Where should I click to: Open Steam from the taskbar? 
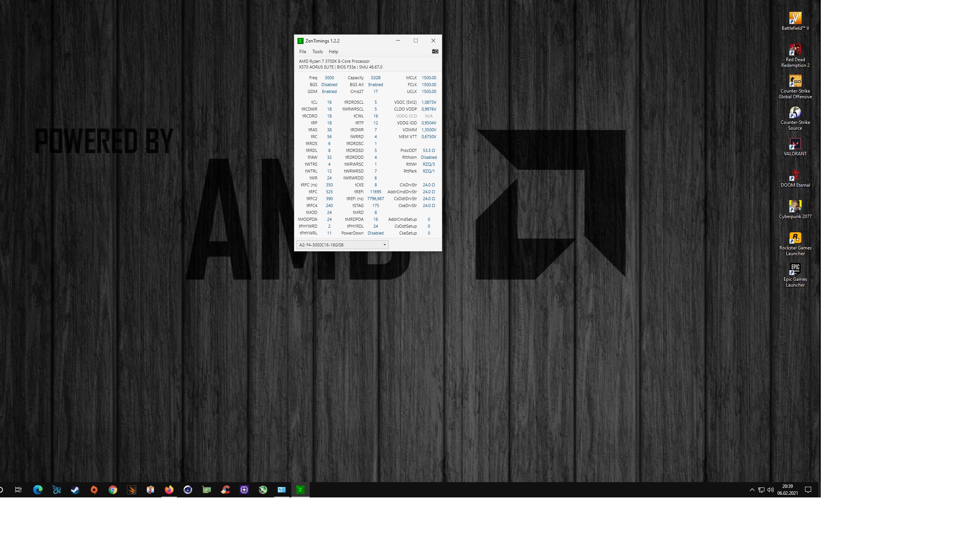(75, 490)
